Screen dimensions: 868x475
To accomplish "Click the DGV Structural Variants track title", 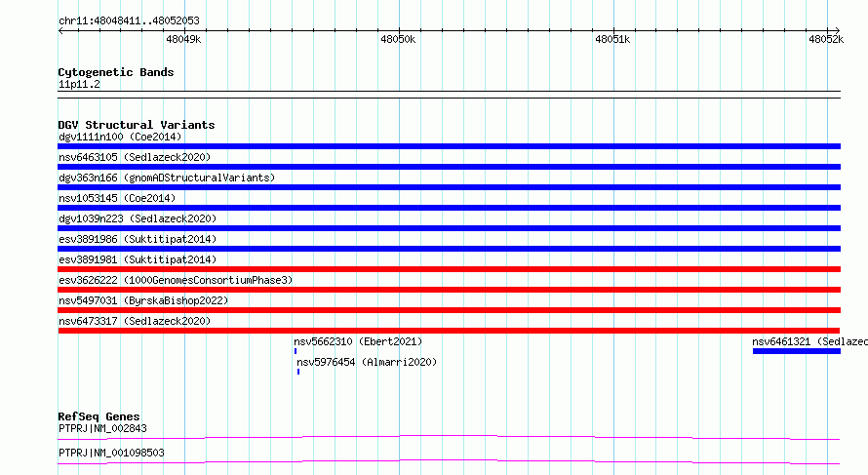I will [137, 125].
